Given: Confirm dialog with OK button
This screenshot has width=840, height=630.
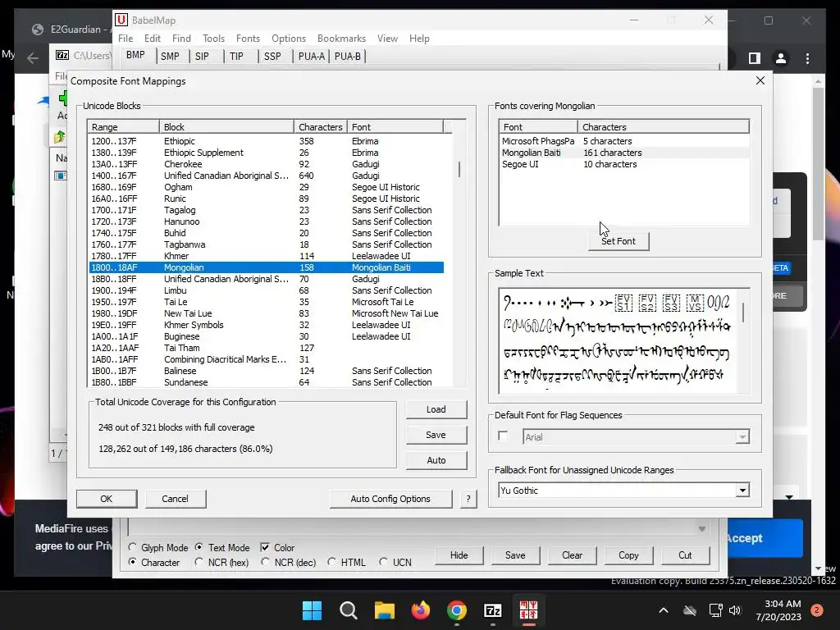Looking at the screenshot, I should pyautogui.click(x=106, y=499).
